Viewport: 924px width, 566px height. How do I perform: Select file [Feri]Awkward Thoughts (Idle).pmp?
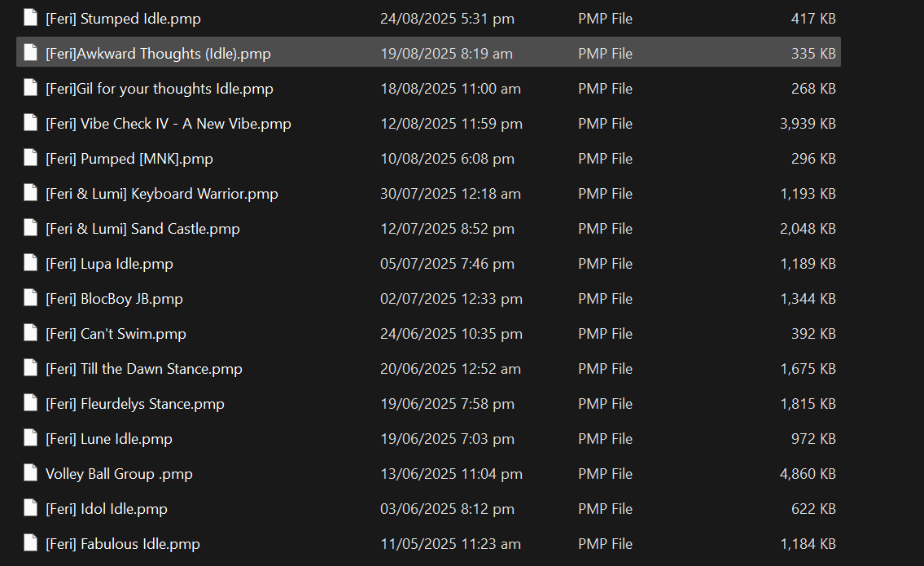159,54
